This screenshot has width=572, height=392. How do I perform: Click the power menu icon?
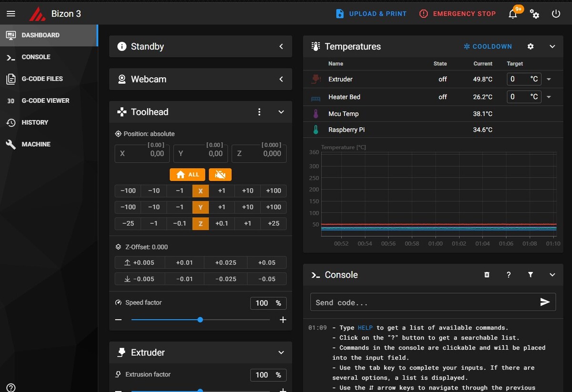556,14
